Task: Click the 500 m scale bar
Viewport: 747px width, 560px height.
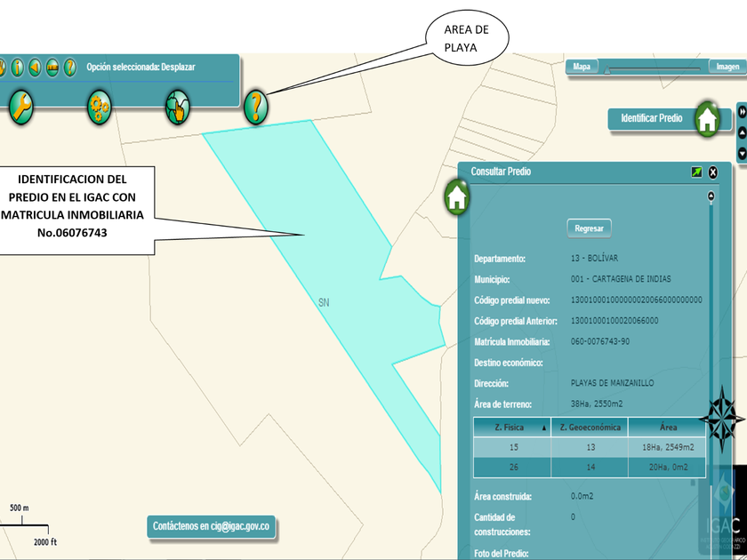Action: tap(24, 524)
